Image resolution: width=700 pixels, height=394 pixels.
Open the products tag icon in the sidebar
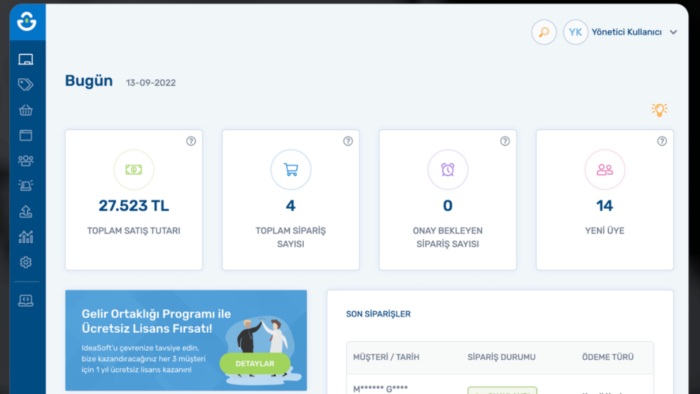(x=26, y=84)
